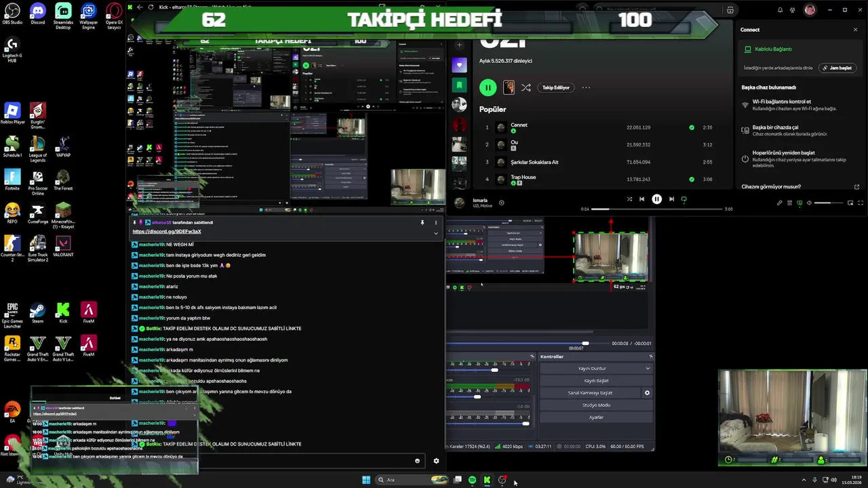Open the Kick chat emoji picker
868x488 pixels.
[x=417, y=461]
